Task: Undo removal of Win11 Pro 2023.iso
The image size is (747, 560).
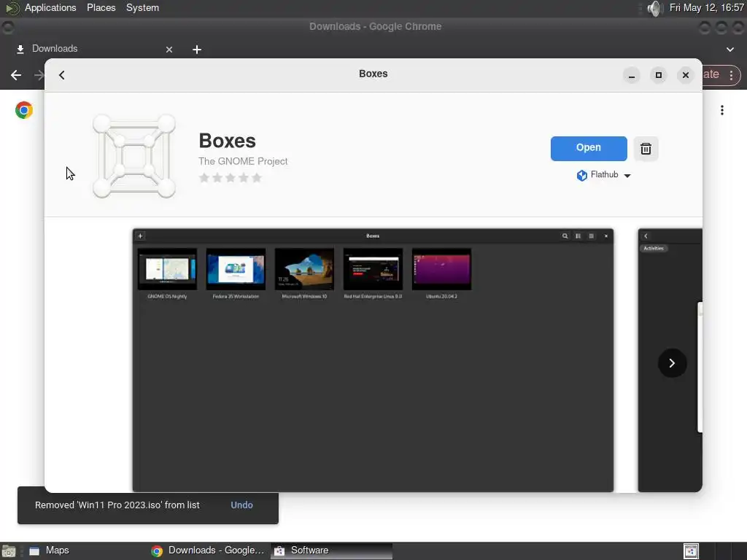Action: 241,505
